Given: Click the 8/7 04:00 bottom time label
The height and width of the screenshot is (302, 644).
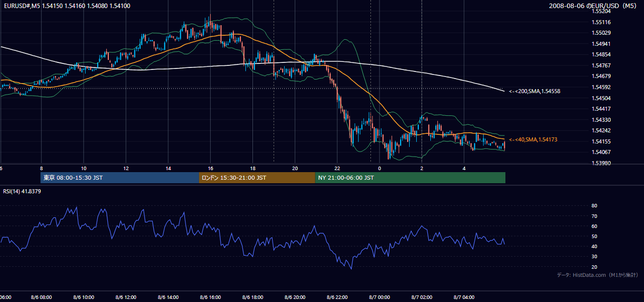Looking at the screenshot, I should coord(464,297).
